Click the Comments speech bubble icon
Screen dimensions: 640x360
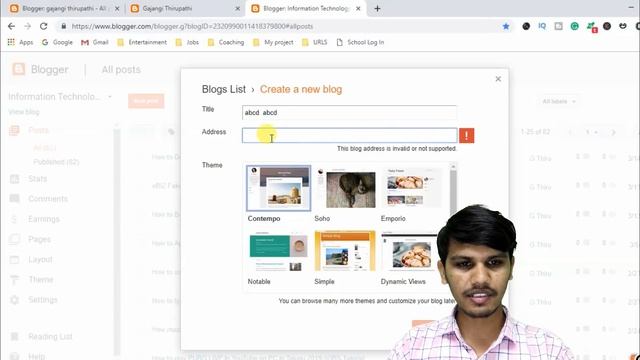tap(14, 199)
